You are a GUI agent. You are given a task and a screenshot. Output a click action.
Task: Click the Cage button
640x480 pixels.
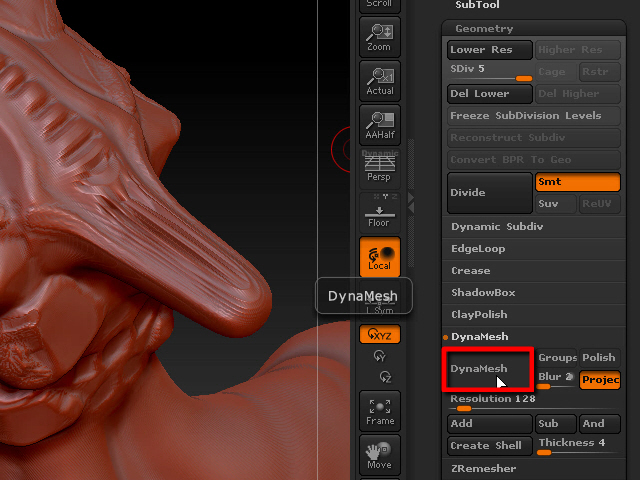coord(556,72)
